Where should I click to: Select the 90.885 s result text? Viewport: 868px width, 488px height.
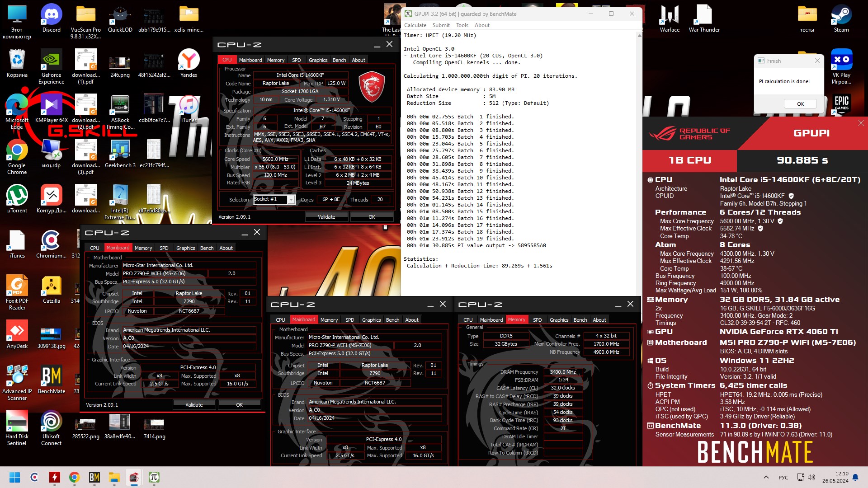click(x=802, y=160)
